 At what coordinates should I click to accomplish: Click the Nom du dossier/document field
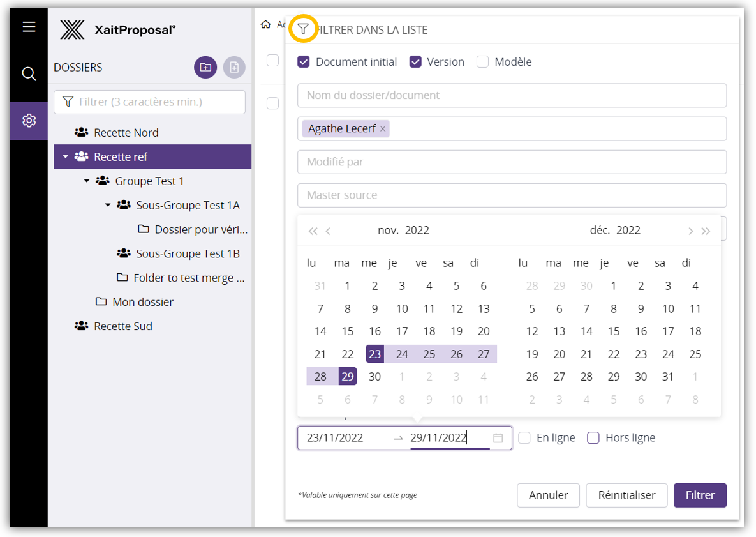click(512, 95)
